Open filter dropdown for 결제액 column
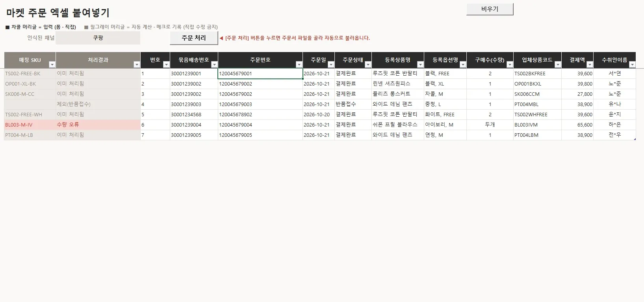Viewport: 644px width, 302px height. tap(590, 65)
